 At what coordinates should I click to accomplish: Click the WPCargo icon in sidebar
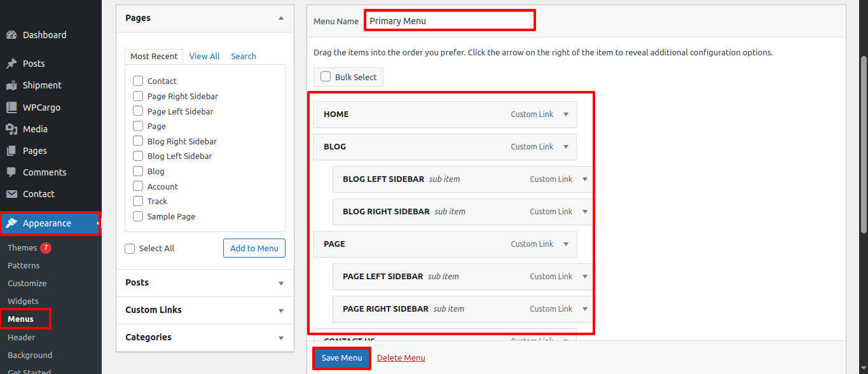click(x=11, y=107)
